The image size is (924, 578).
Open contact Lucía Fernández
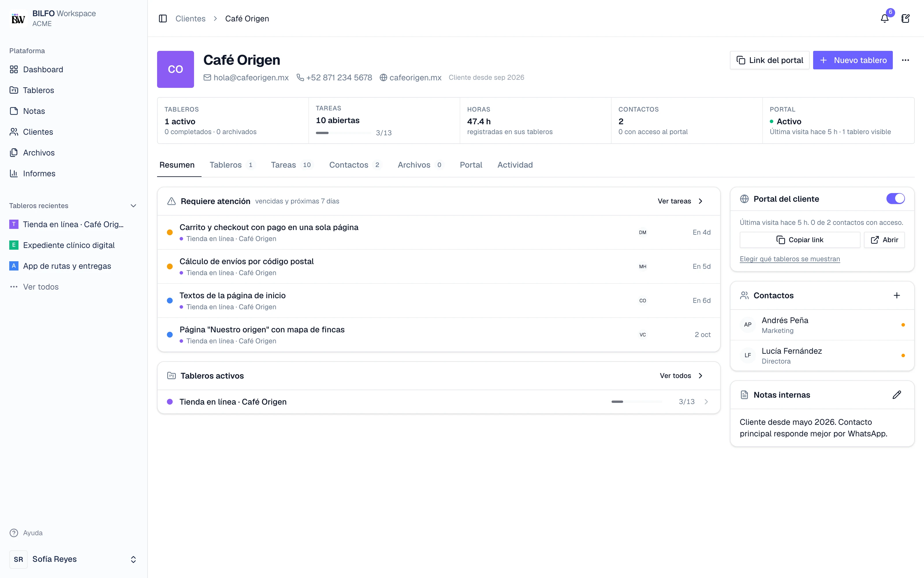click(822, 355)
